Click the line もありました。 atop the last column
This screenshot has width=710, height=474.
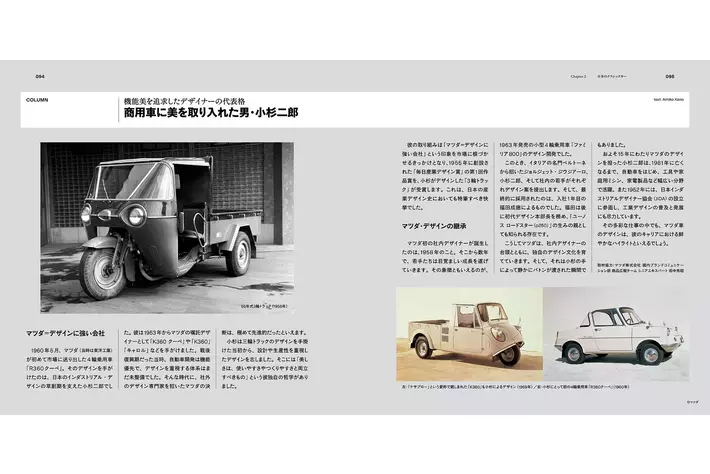pyautogui.click(x=612, y=145)
